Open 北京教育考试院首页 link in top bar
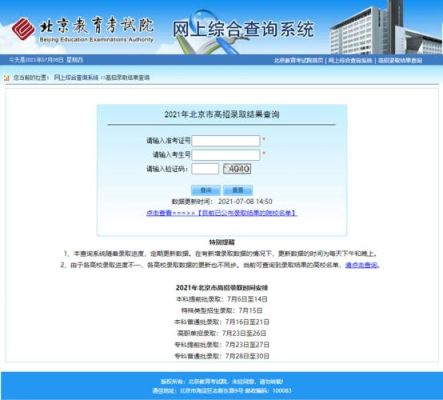The image size is (443, 400). tap(298, 60)
